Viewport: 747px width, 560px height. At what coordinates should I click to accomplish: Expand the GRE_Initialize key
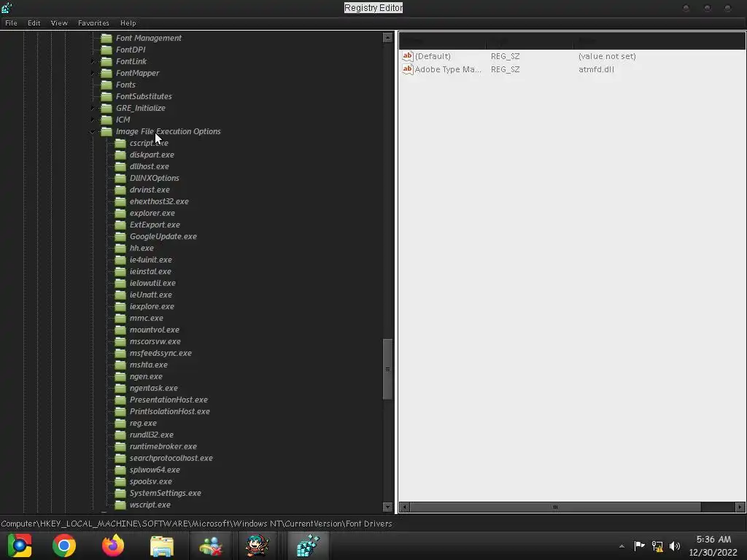click(93, 108)
